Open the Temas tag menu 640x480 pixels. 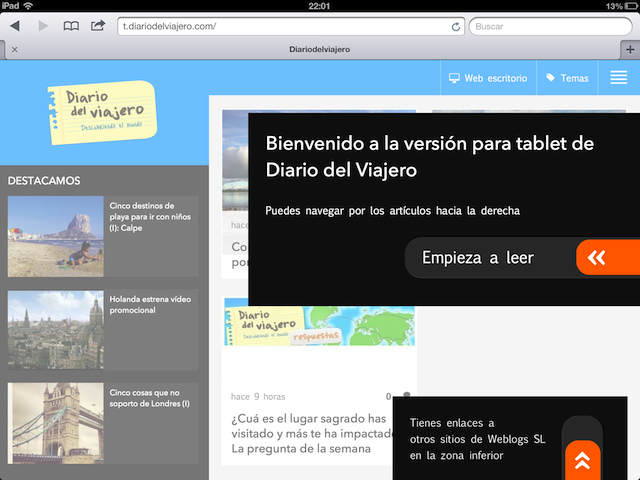coord(567,78)
